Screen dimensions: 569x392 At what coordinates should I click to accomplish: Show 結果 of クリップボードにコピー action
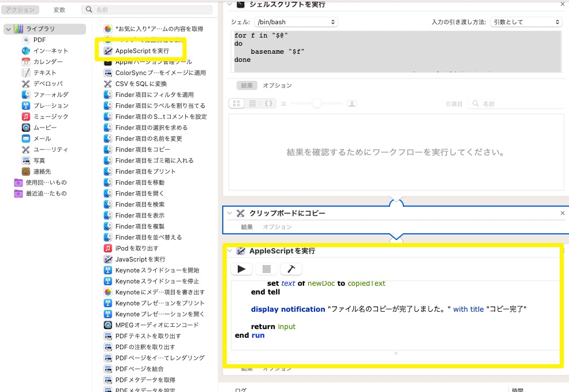[247, 227]
